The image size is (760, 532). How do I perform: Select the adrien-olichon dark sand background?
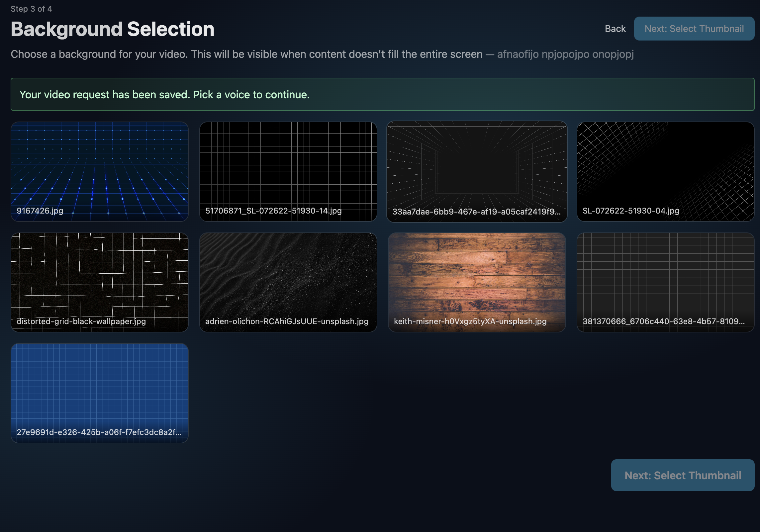coord(288,277)
